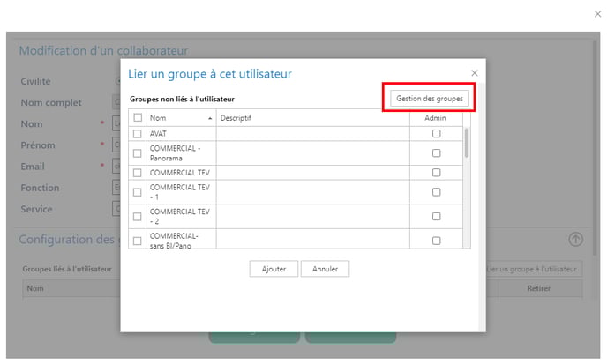Image resolution: width=607 pixels, height=364 pixels.
Task: Close the outer image viewer
Action: (597, 14)
